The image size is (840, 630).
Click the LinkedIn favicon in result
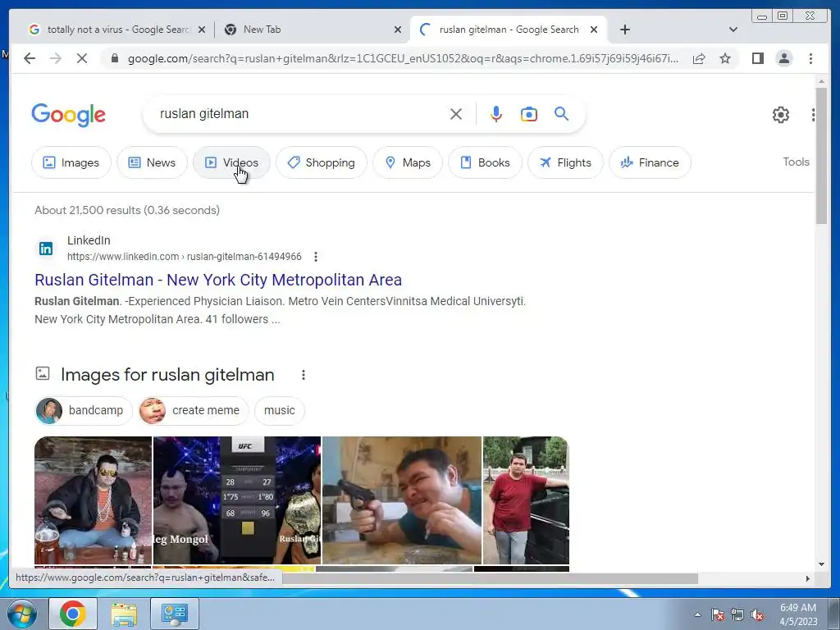(46, 249)
